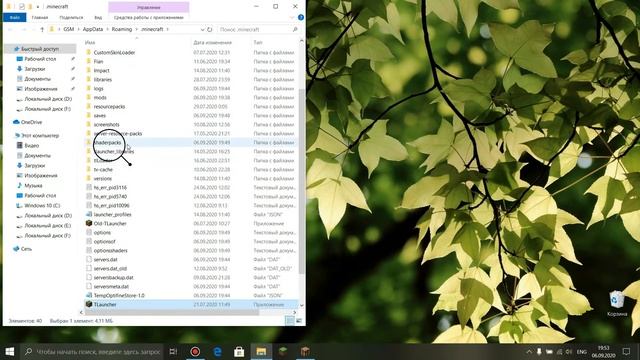Expand address bar history dropdown

[x=202, y=29]
